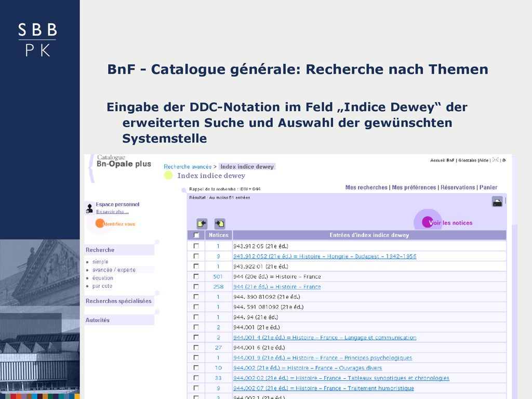532x399 pixels.
Task: Click the 944.001 6 (21e éd.) entry text
Action: [x=259, y=348]
